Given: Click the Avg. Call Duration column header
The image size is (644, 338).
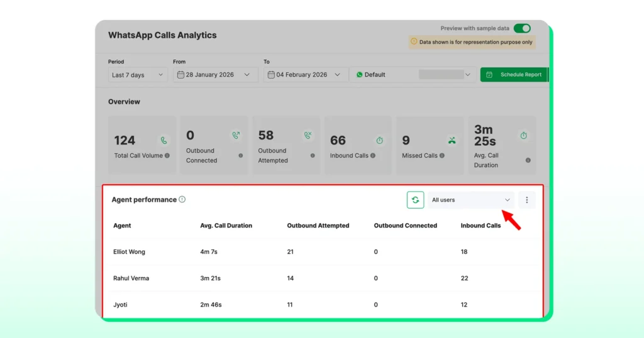Looking at the screenshot, I should tap(226, 226).
